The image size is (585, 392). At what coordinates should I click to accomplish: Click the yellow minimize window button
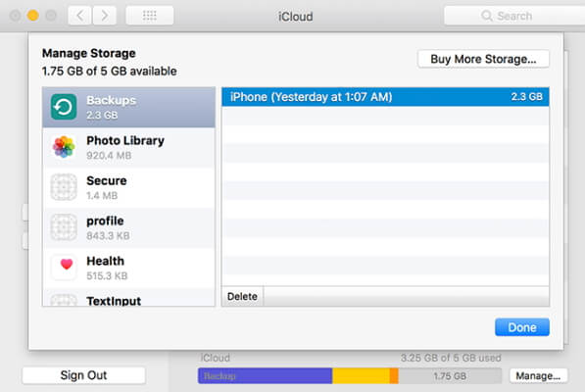[x=33, y=16]
